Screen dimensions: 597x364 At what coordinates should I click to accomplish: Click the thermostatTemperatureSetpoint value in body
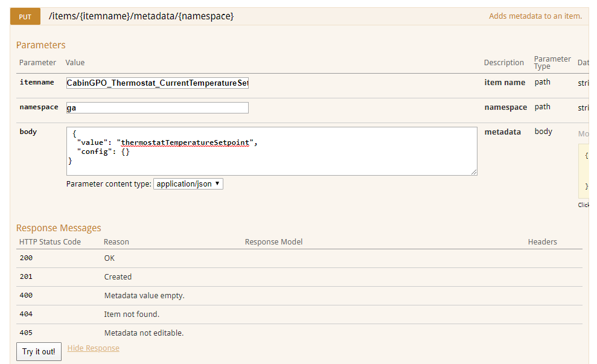[x=187, y=142]
